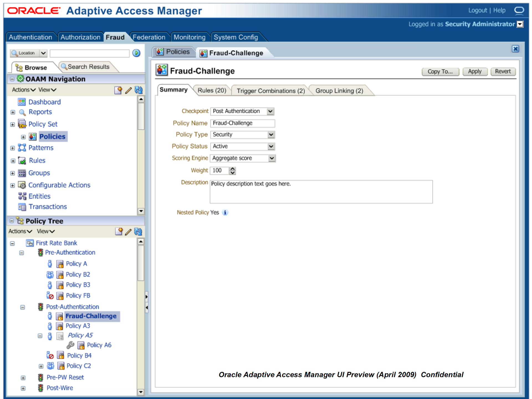The image size is (532, 399).
Task: Click the Help link
Action: pos(499,11)
